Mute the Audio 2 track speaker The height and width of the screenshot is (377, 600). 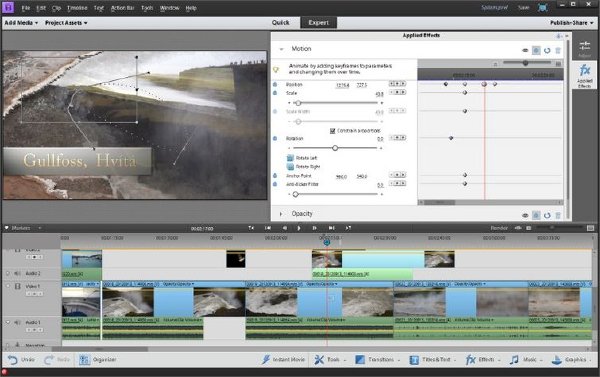click(17, 273)
